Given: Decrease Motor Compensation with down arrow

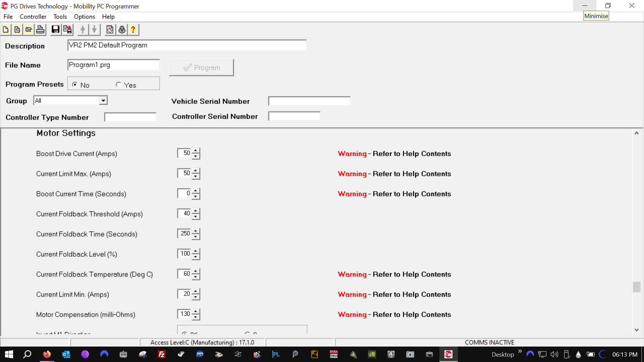Looking at the screenshot, I should 196,317.
